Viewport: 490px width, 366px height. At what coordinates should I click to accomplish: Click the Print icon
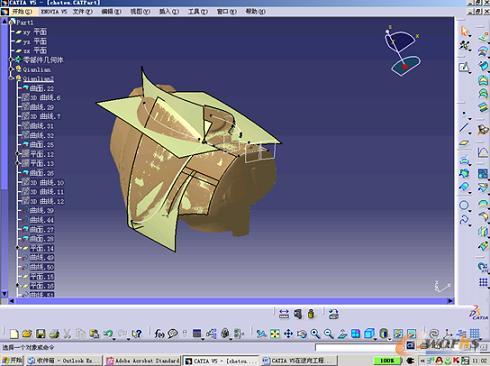(54, 333)
